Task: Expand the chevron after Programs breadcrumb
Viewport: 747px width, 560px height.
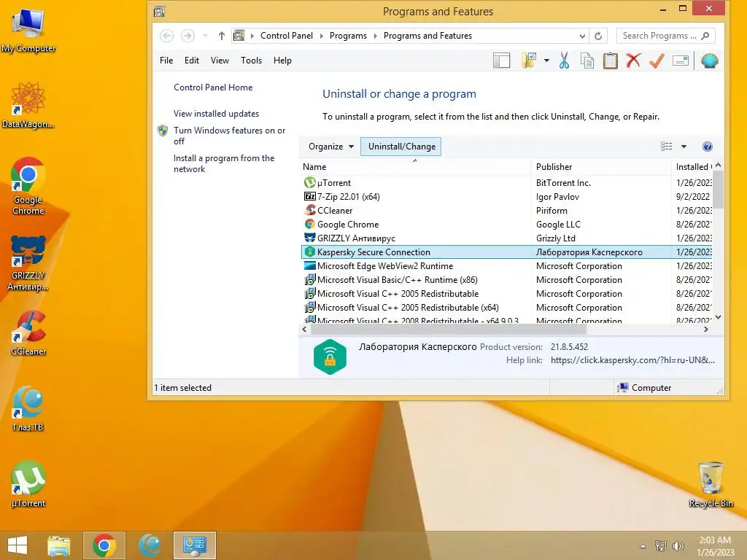Action: 376,36
